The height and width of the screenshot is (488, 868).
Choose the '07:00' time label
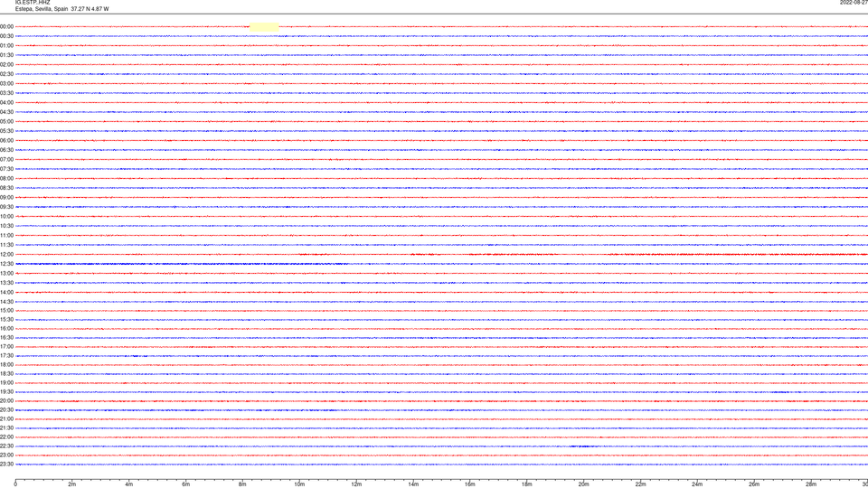coord(6,160)
